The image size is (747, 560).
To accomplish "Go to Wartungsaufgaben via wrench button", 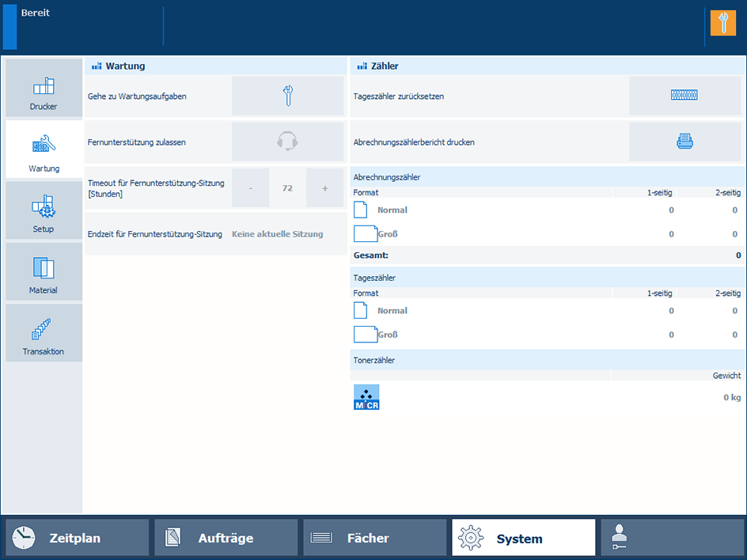I will click(x=288, y=96).
